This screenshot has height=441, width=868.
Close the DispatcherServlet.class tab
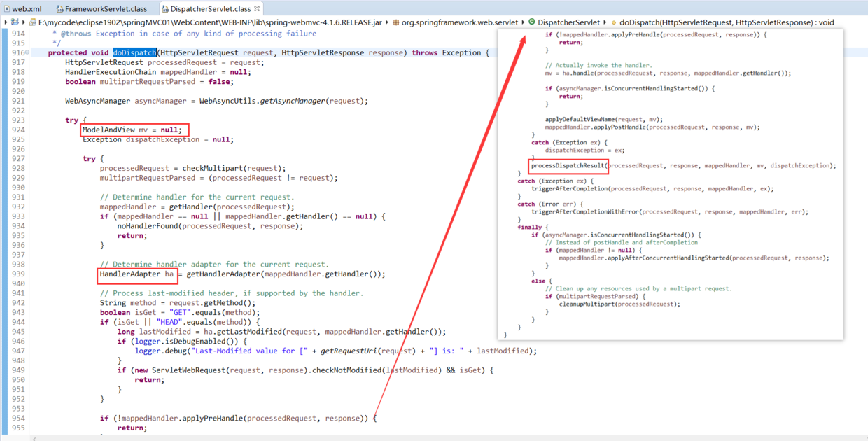tap(257, 9)
